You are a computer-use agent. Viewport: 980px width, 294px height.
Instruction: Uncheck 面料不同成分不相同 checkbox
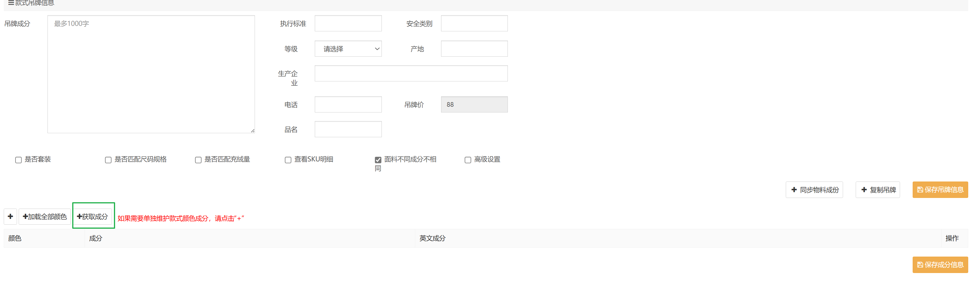click(x=378, y=160)
